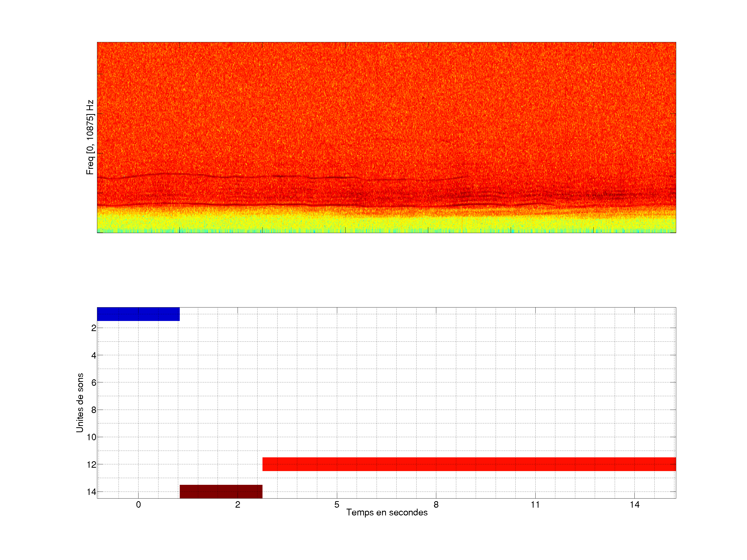
Task: Click the 'Temps en secondes' axis label
Action: pos(387,512)
